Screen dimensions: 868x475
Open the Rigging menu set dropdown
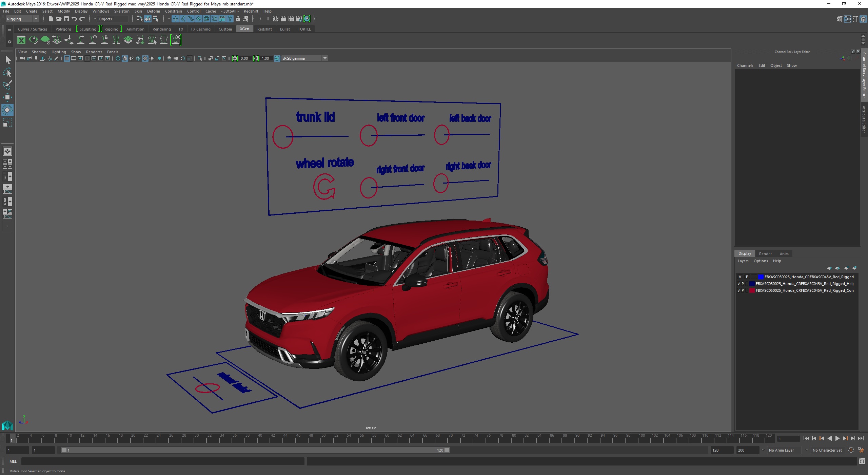22,19
